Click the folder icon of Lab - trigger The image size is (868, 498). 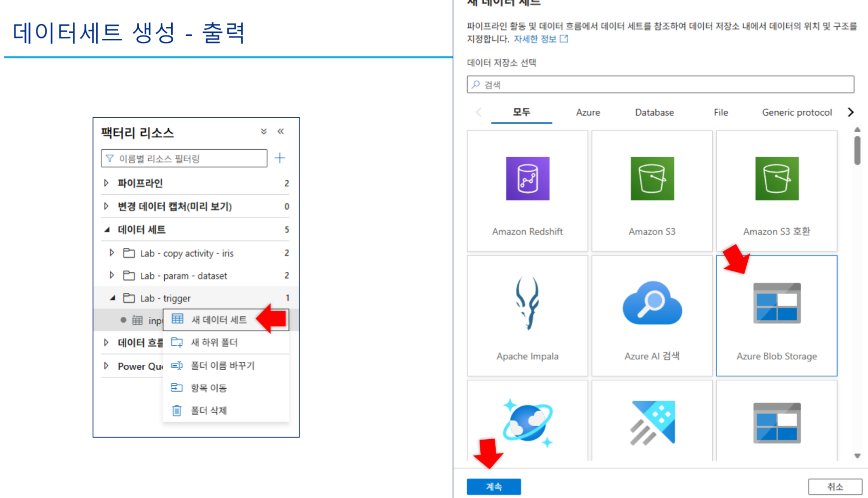(129, 298)
